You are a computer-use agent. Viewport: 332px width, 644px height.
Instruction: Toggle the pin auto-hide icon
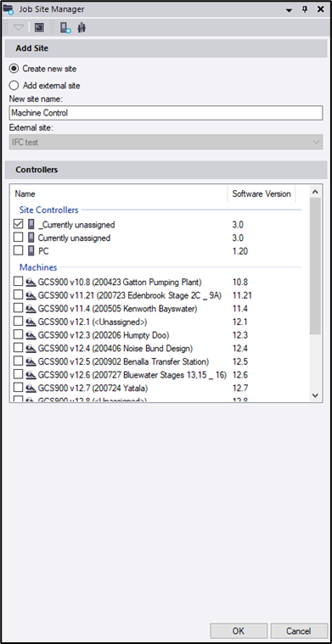pos(305,9)
